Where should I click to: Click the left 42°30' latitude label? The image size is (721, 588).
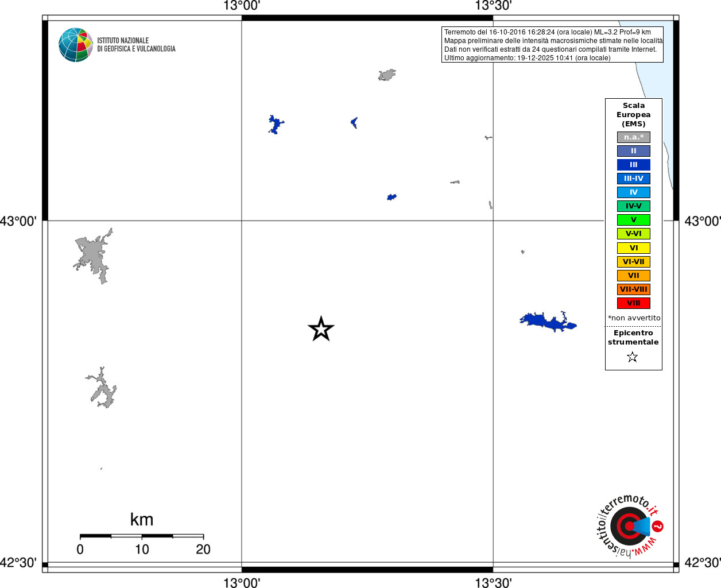tap(18, 563)
